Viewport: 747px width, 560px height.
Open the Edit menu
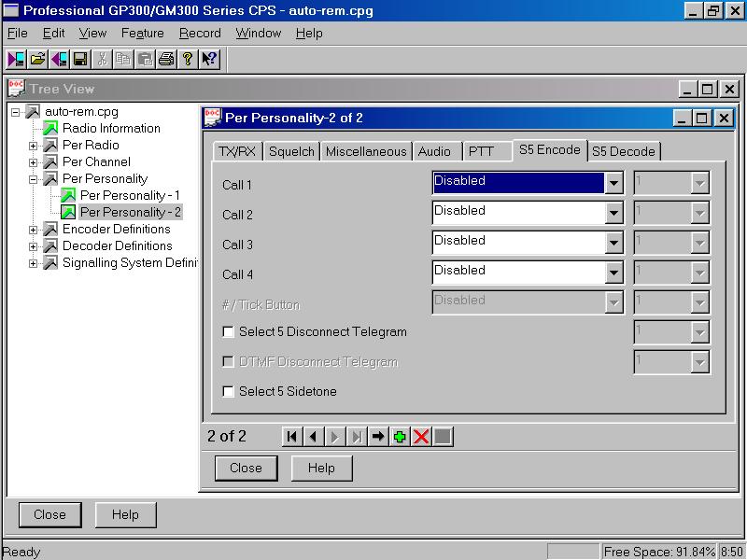(53, 33)
